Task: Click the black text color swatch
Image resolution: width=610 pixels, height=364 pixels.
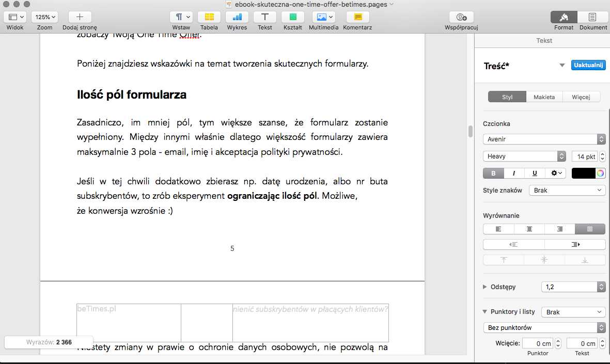Action: pos(583,173)
